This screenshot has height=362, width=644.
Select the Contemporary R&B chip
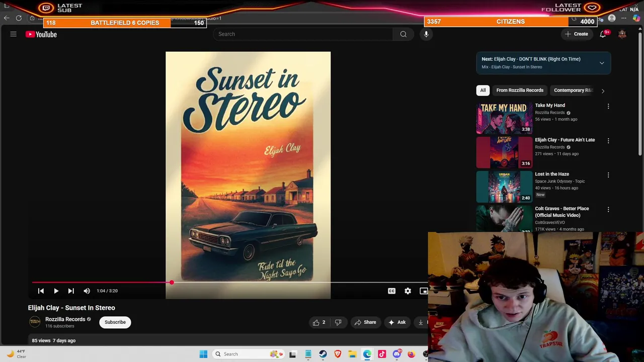(x=573, y=90)
